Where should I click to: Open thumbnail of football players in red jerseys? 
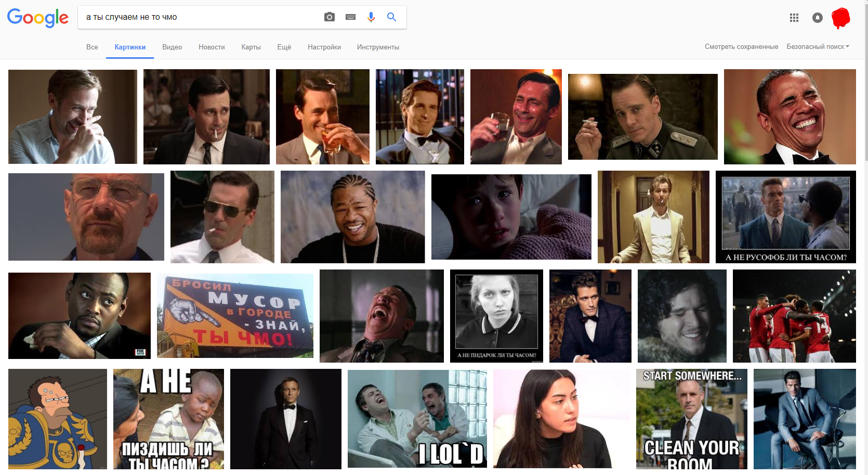coord(794,316)
